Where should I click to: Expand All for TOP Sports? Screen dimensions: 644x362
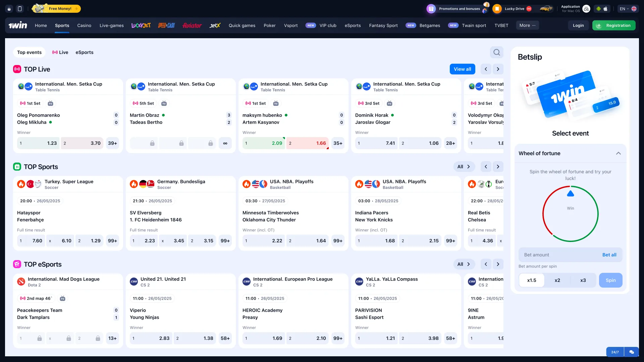[x=464, y=167]
